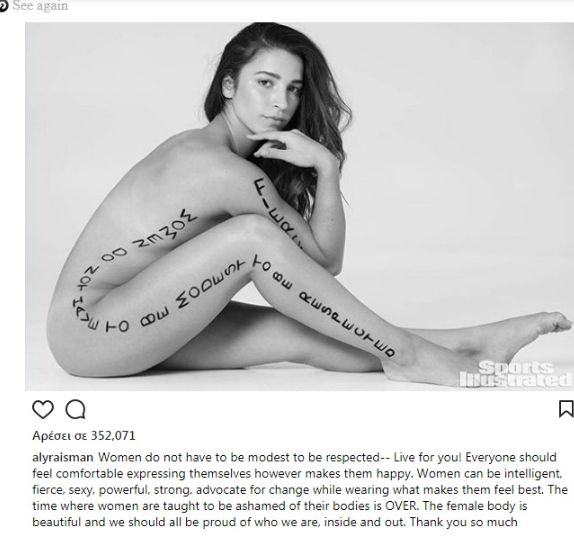Click caption text The female body is
This screenshot has width=574, height=538.
[475, 506]
